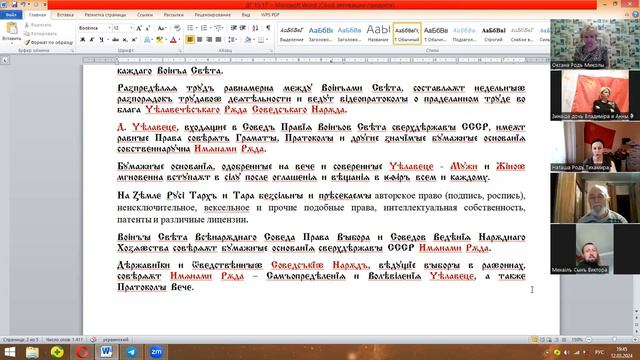
Task: Open the font color dropdown arrow
Action: pyautogui.click(x=179, y=40)
